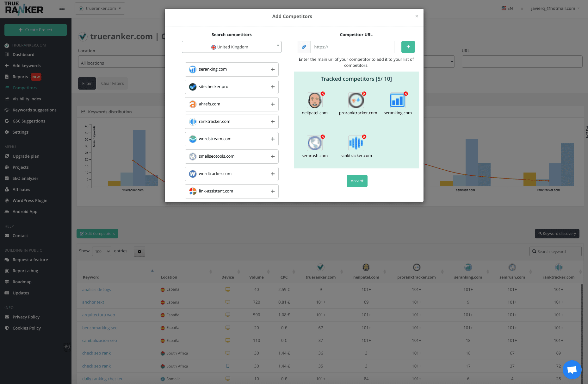Toggle the hamburger sidebar menu icon

click(x=62, y=8)
